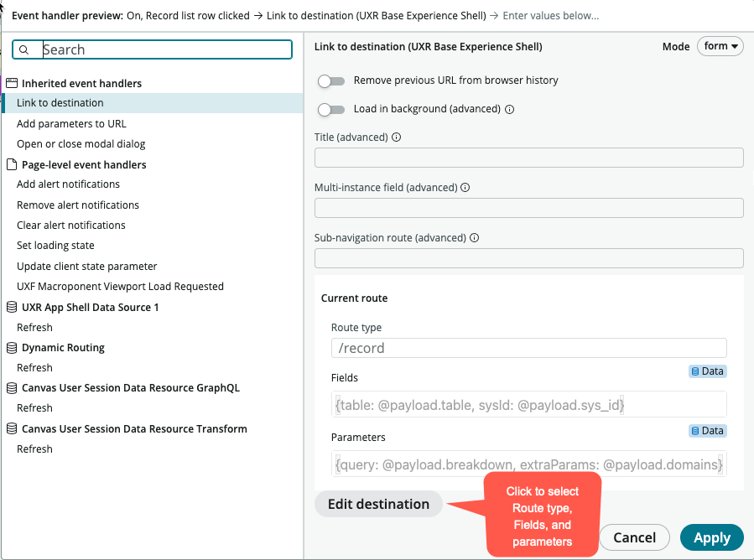Viewport: 754px width, 560px height.
Task: Click the folder icon beside Inherited event handlers
Action: click(12, 83)
